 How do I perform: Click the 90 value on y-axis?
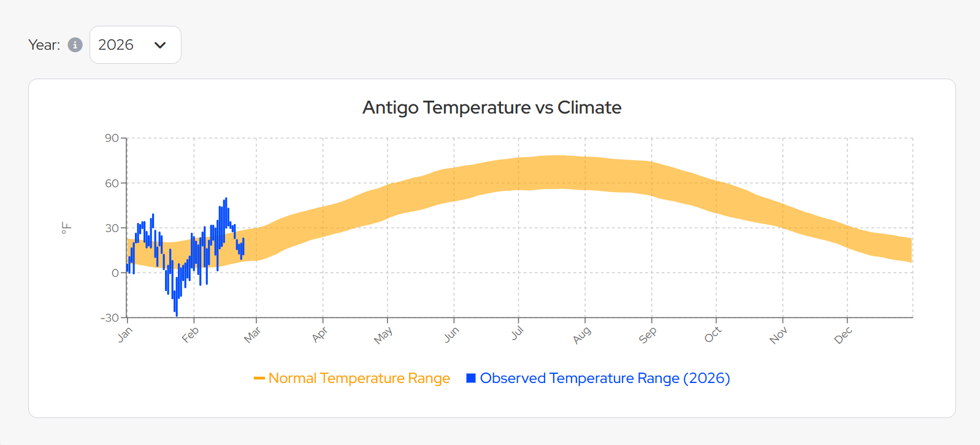(x=112, y=138)
